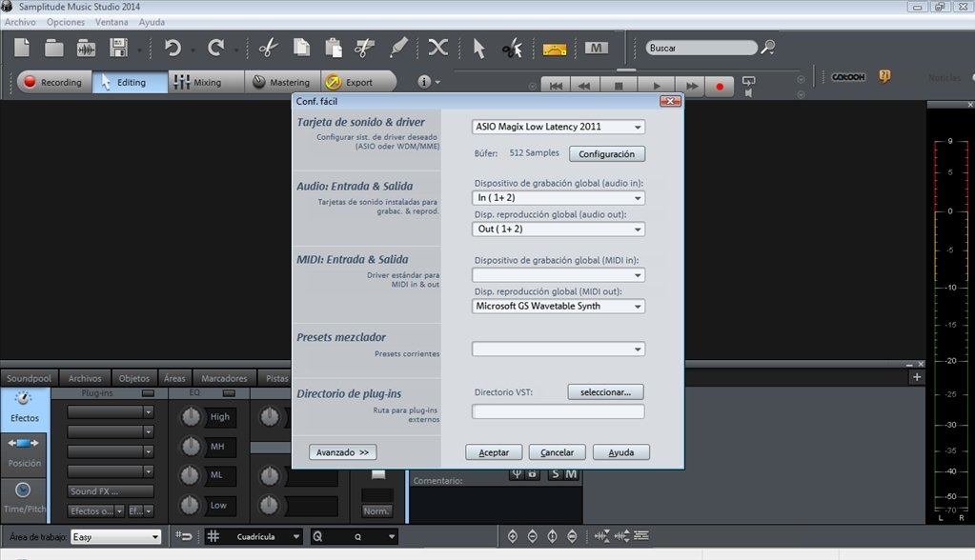Toggle the Norm. button
This screenshot has height=560, width=975.
point(376,510)
